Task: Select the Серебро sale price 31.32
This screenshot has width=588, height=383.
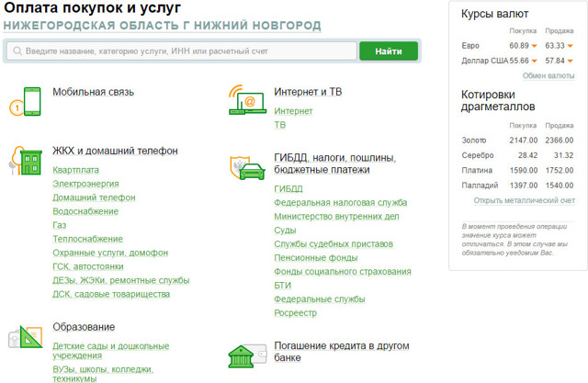Action: pyautogui.click(x=563, y=155)
